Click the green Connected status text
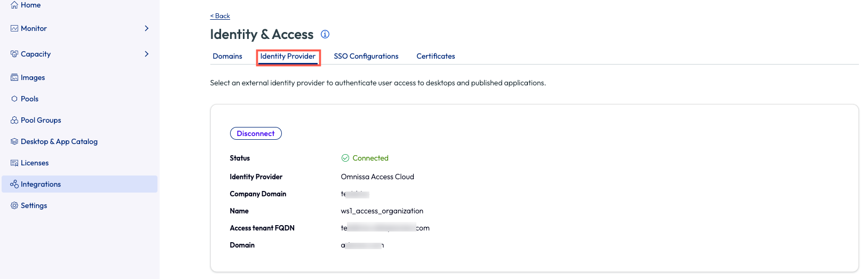Screen dimensions: 868x279 (x=370, y=158)
